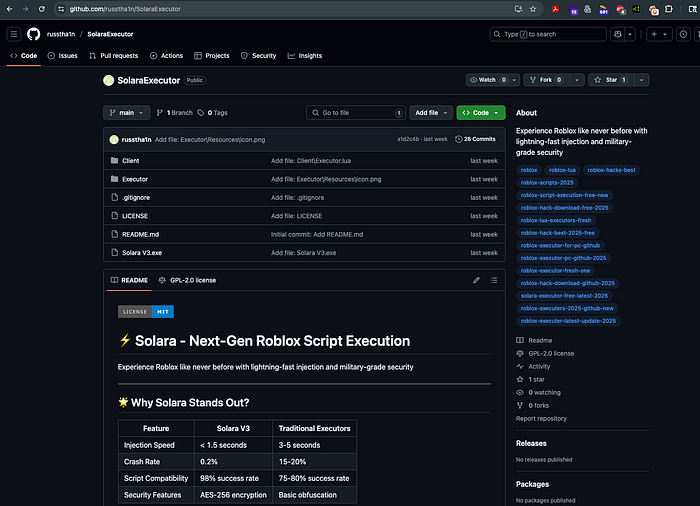The height and width of the screenshot is (506, 700).
Task: Open commit history via 26 Commits
Action: [475, 139]
